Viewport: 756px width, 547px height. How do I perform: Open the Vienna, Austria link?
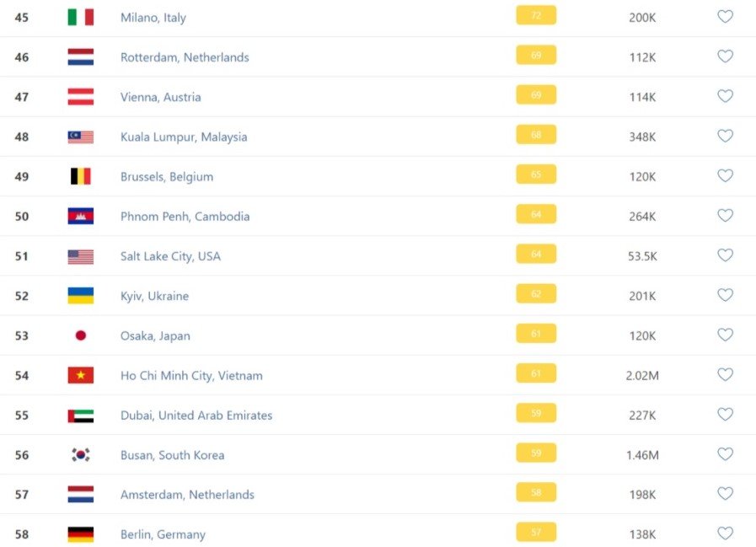coord(160,97)
